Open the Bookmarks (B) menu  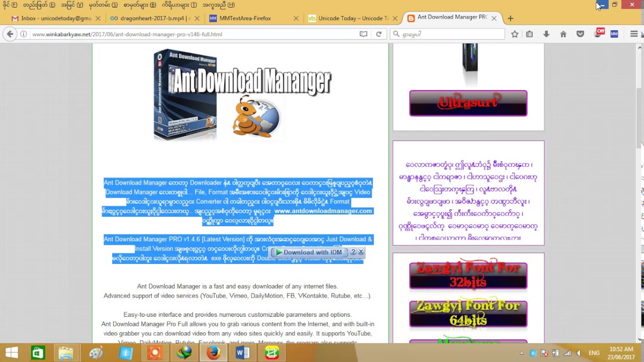click(x=140, y=5)
